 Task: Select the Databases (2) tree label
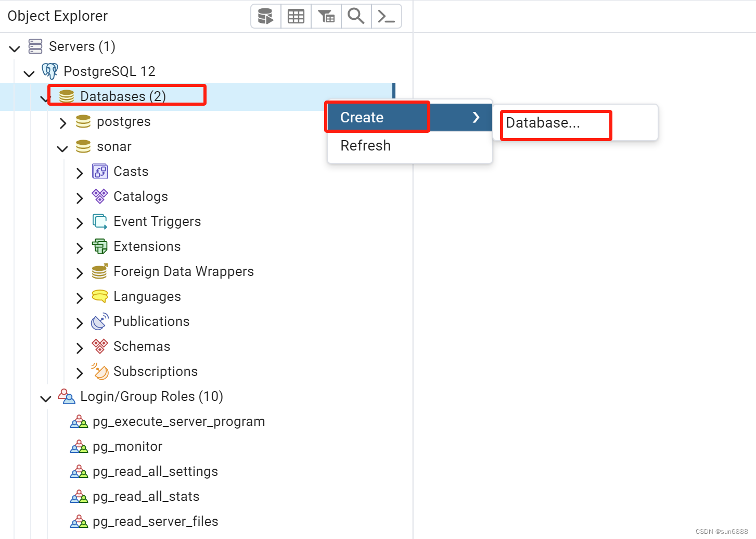click(123, 96)
